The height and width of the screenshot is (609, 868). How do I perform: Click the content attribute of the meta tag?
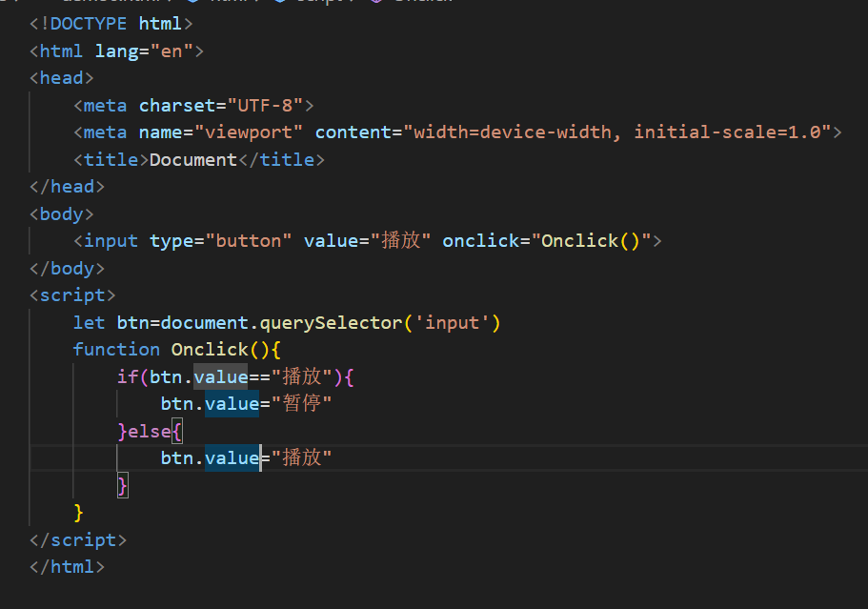353,132
